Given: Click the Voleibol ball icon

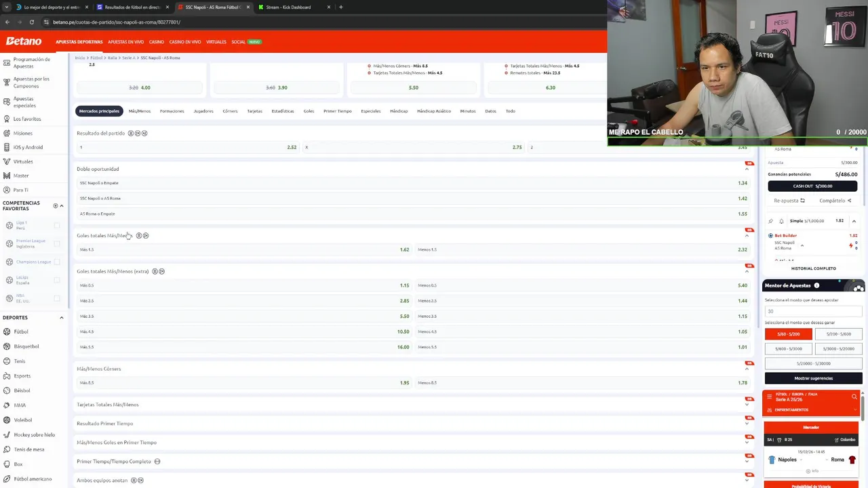Looking at the screenshot, I should pos(7,420).
